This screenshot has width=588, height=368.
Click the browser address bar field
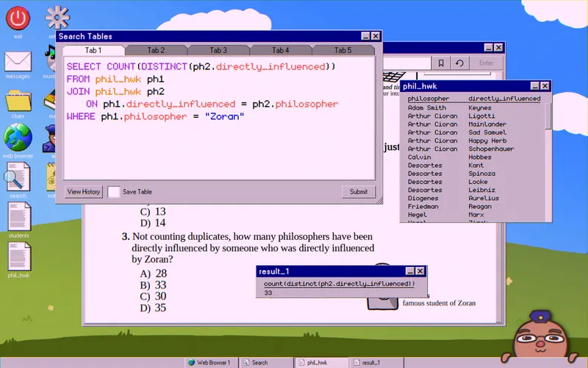407,63
